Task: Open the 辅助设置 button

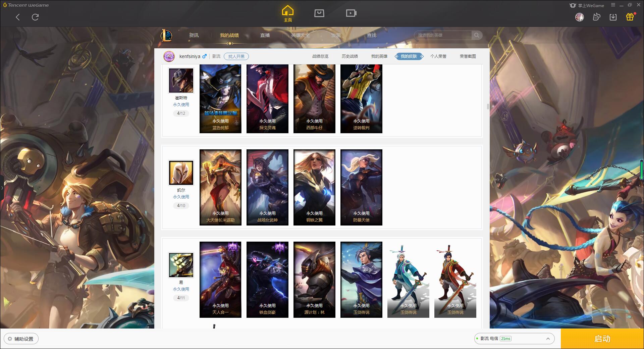Action: 21,339
